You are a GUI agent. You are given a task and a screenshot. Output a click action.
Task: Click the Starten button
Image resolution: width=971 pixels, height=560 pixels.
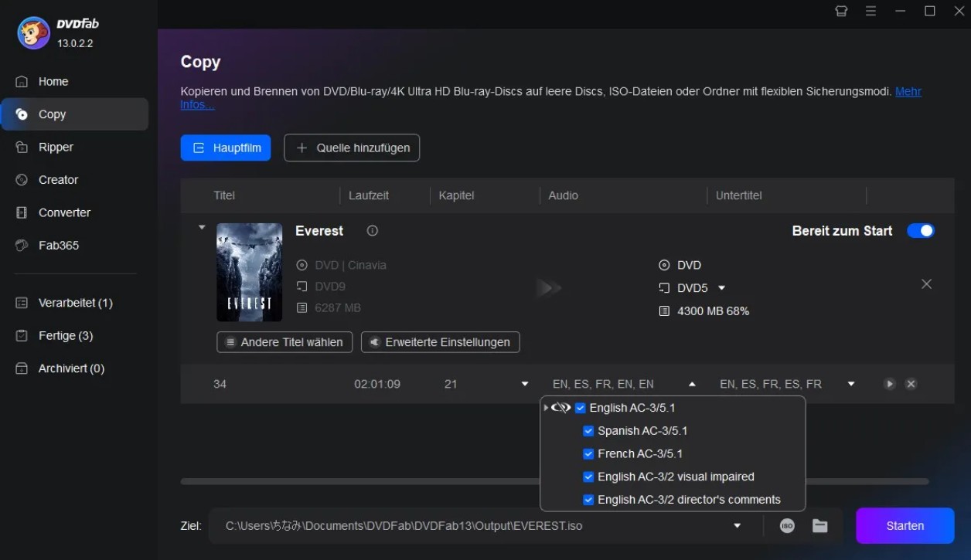pos(905,526)
